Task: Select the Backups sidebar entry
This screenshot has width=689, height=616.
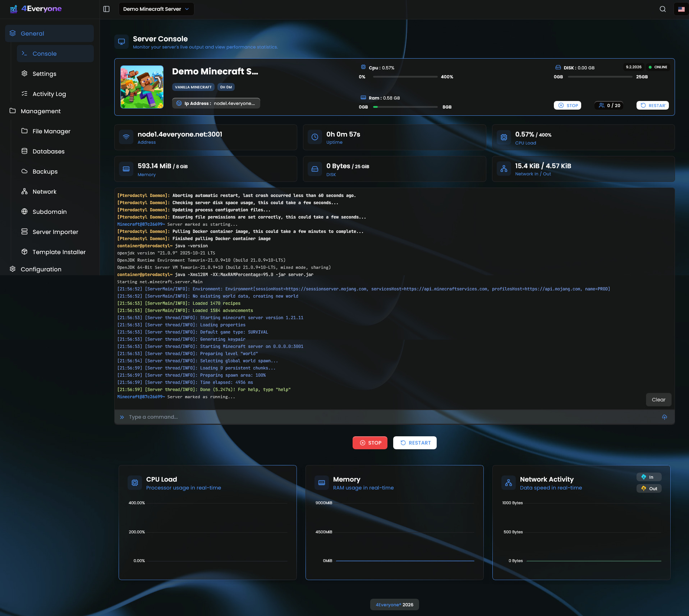Action: pyautogui.click(x=45, y=171)
